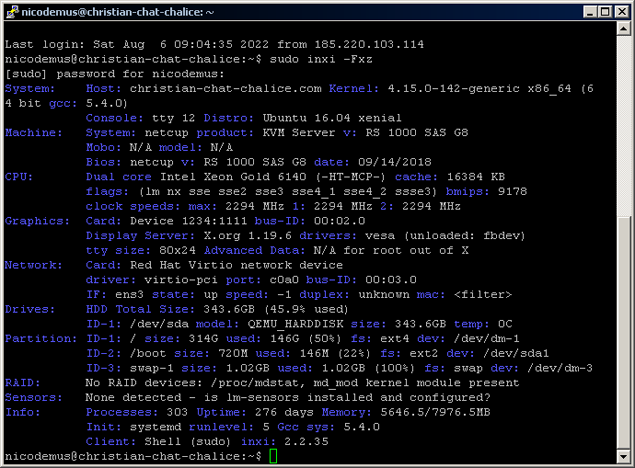Close the PuTTY session window
635x468 pixels.
pos(620,10)
